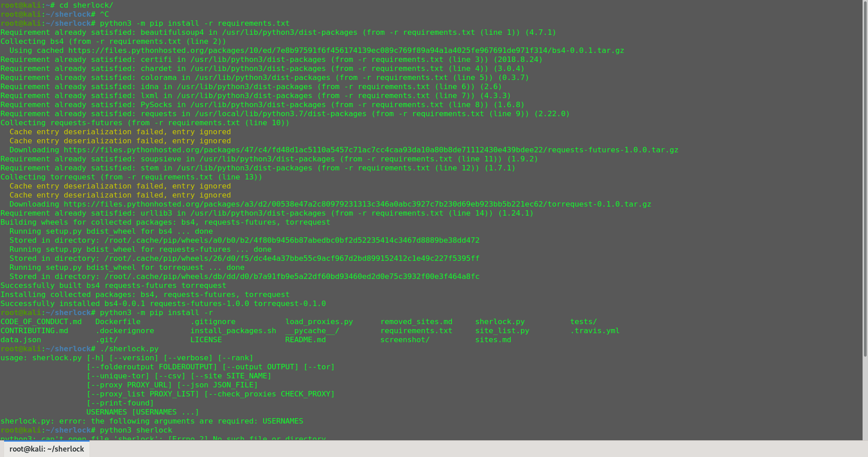Click the torrequest-0.1.0.tar.gz download URL
The width and height of the screenshot is (868, 457).
click(358, 204)
